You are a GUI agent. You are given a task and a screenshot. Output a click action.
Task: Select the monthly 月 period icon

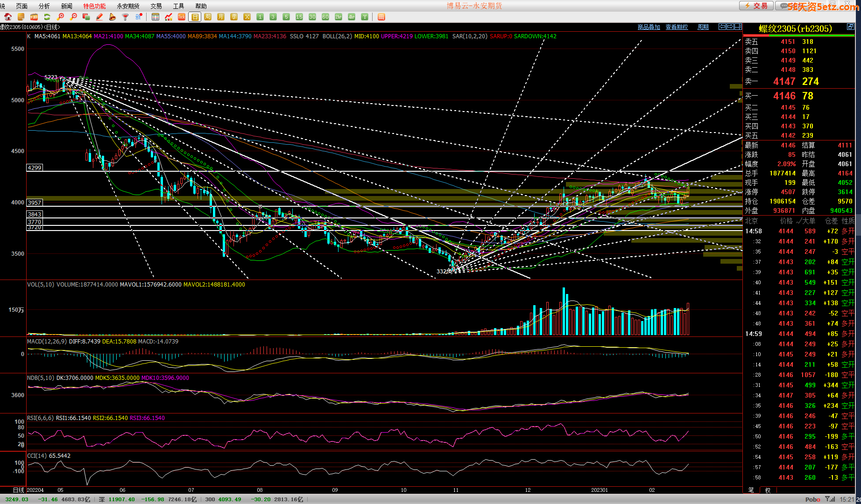[221, 17]
